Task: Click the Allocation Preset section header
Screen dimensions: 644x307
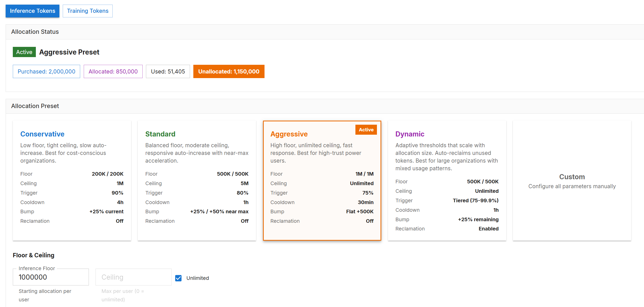Action: click(35, 106)
